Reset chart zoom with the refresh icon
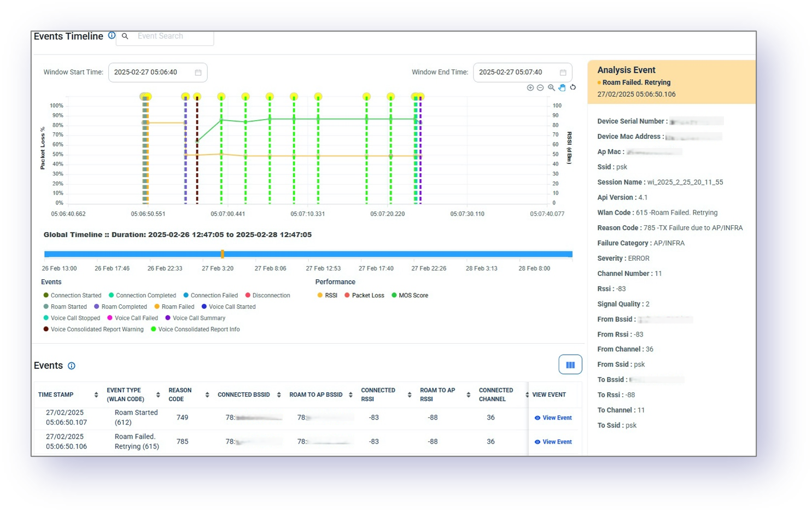This screenshot has width=812, height=512. [573, 87]
